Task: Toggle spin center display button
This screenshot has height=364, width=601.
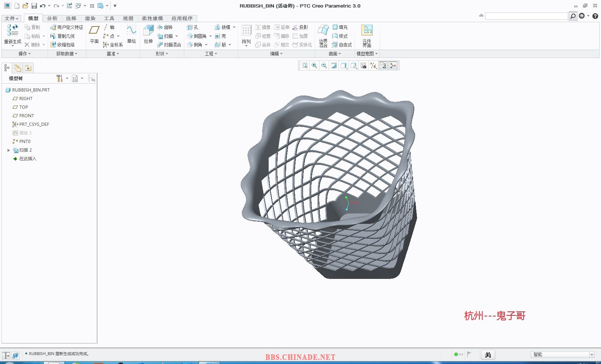Action: (x=393, y=65)
